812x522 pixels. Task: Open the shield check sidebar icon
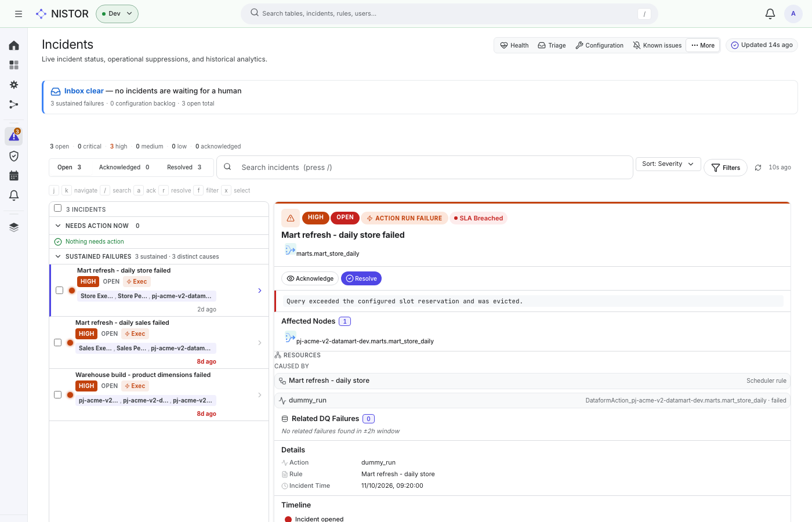tap(14, 156)
